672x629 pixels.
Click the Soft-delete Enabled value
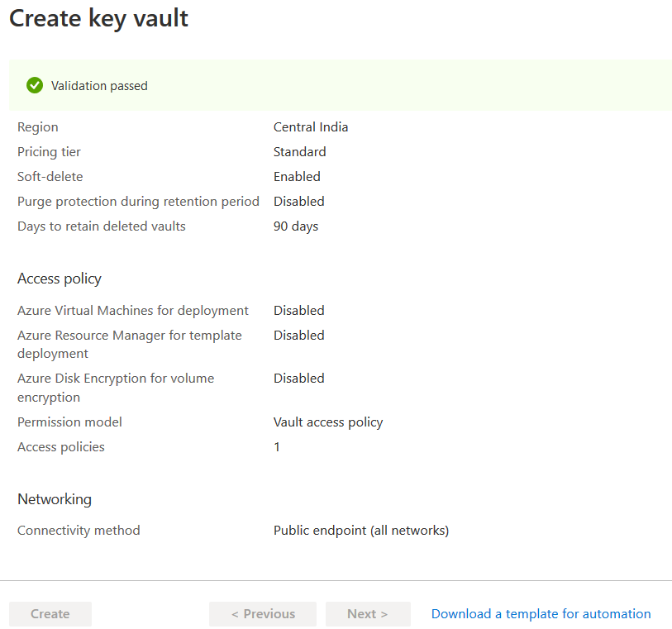(297, 177)
